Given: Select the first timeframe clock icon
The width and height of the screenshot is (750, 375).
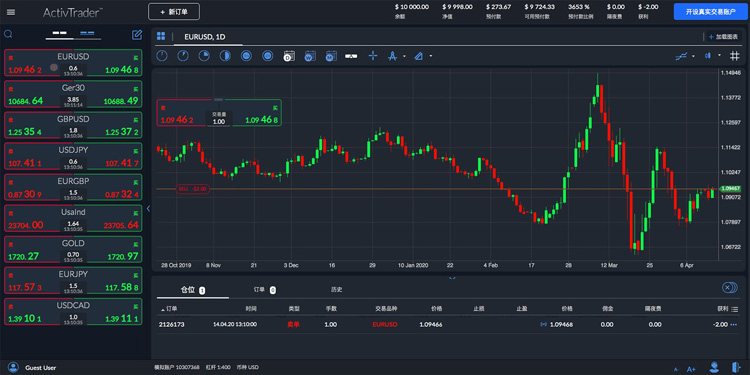Looking at the screenshot, I should (162, 56).
